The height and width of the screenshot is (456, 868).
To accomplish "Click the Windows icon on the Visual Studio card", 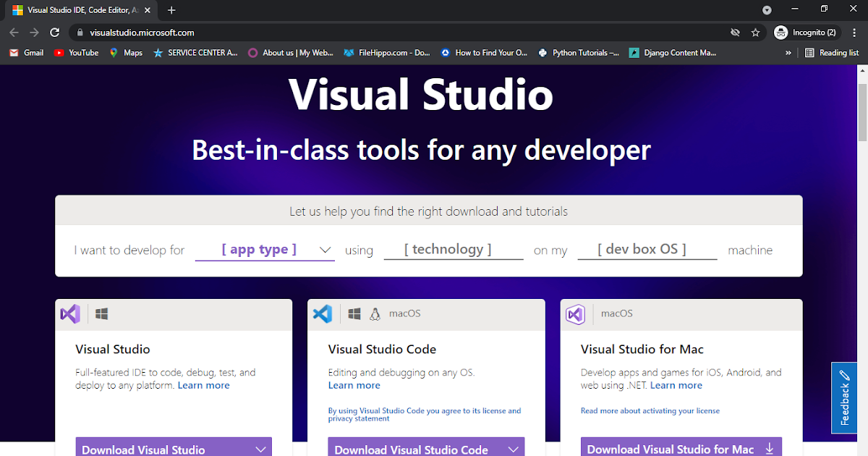I will (x=101, y=313).
